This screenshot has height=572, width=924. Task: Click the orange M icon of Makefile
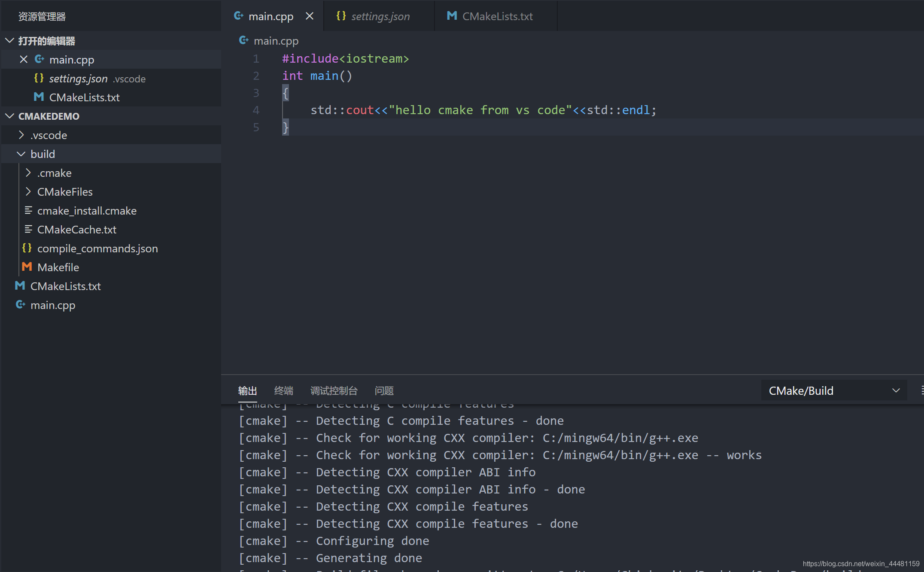27,267
